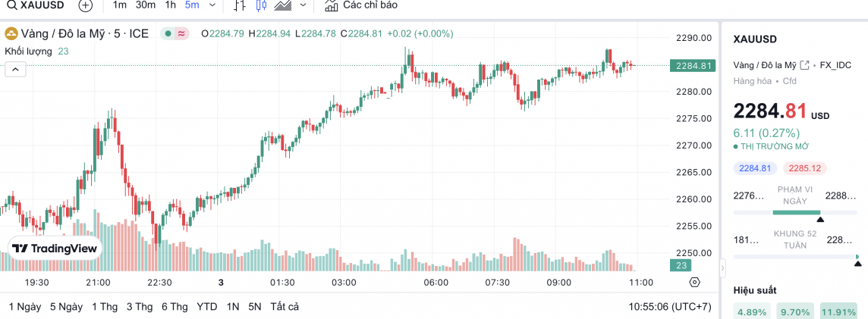
Task: Open the Vàng / Đô la Mỹ external link icon
Action: pyautogui.click(x=804, y=65)
